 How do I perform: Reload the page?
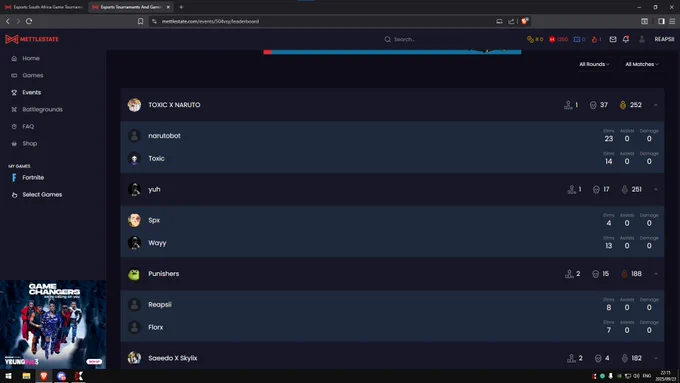tap(29, 21)
